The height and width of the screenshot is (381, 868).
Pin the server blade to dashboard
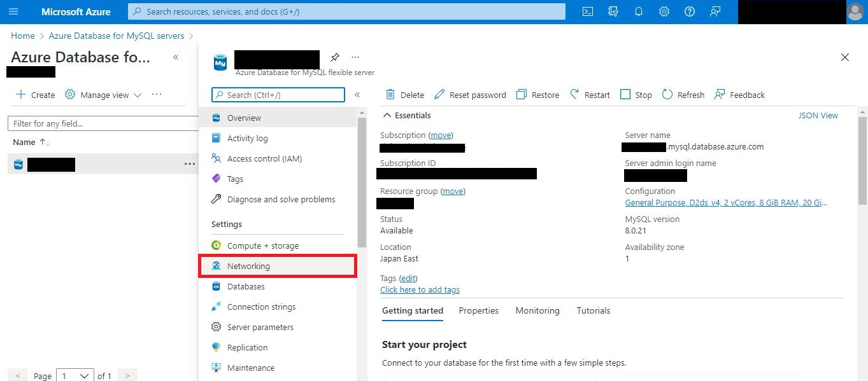click(335, 57)
